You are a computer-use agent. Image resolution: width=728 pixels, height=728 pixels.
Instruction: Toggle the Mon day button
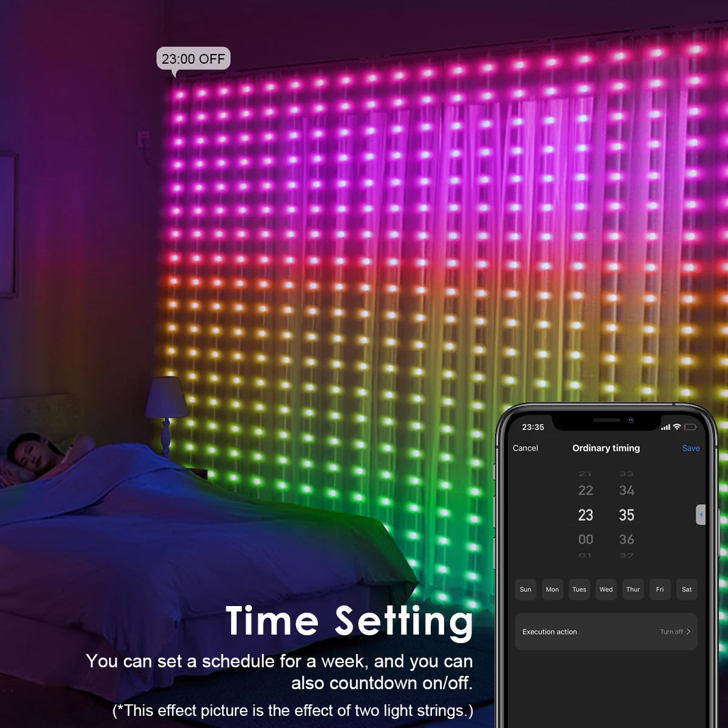[x=553, y=590]
